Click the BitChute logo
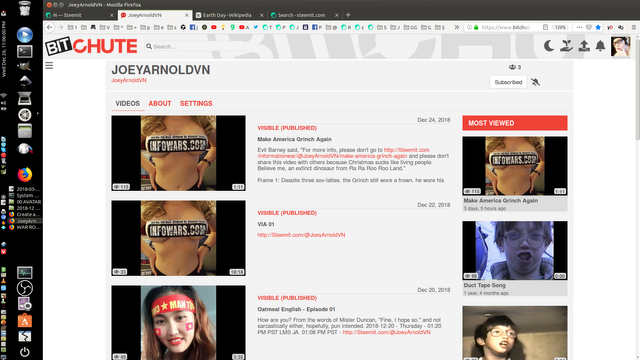The image size is (640, 360). pyautogui.click(x=91, y=46)
